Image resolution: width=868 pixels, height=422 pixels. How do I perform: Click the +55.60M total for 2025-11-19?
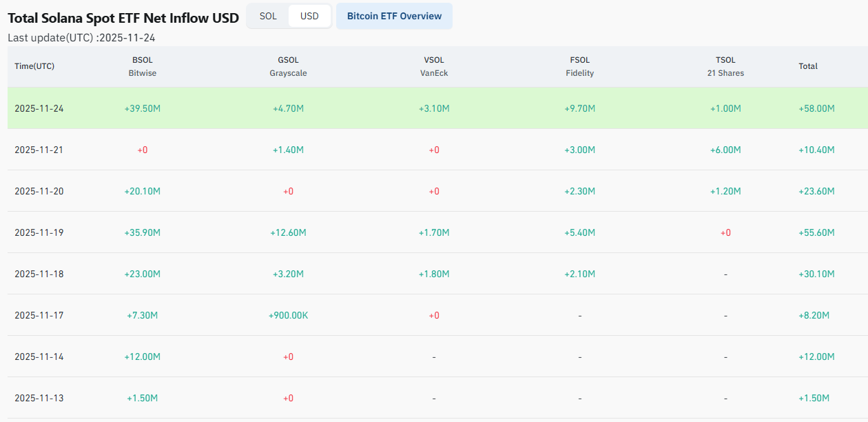816,232
